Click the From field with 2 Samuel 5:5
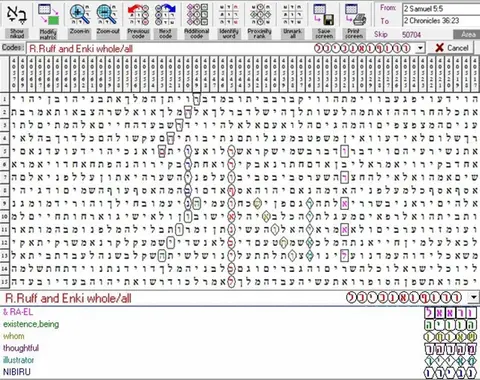This screenshot has width=480, height=380. click(x=441, y=9)
